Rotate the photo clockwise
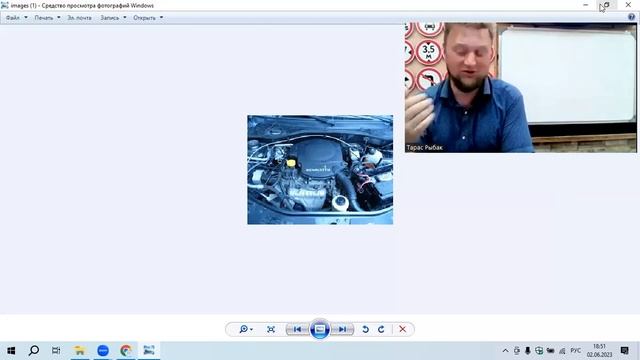The height and width of the screenshot is (360, 640). [x=381, y=329]
